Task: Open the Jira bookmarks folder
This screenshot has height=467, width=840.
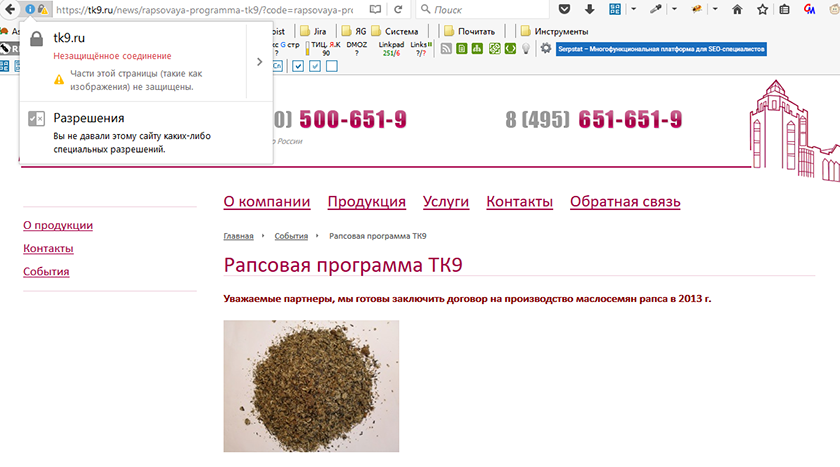Action: pos(313,31)
